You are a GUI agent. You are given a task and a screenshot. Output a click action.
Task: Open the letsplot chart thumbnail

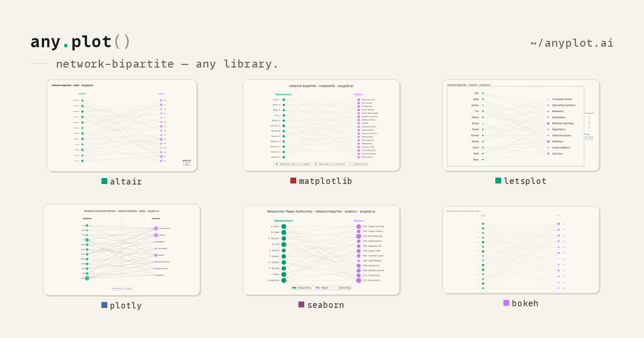pos(521,126)
